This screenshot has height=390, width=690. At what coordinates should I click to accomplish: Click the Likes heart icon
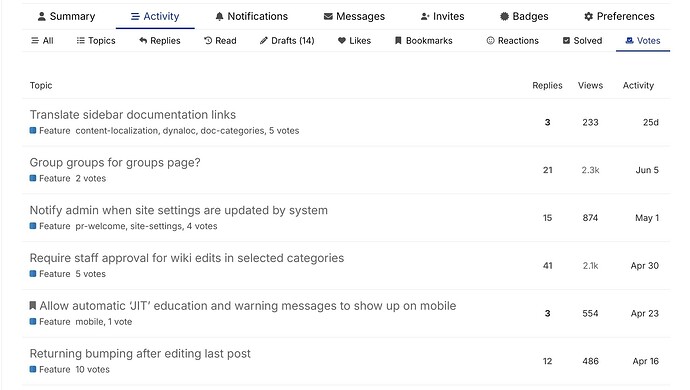tap(341, 40)
